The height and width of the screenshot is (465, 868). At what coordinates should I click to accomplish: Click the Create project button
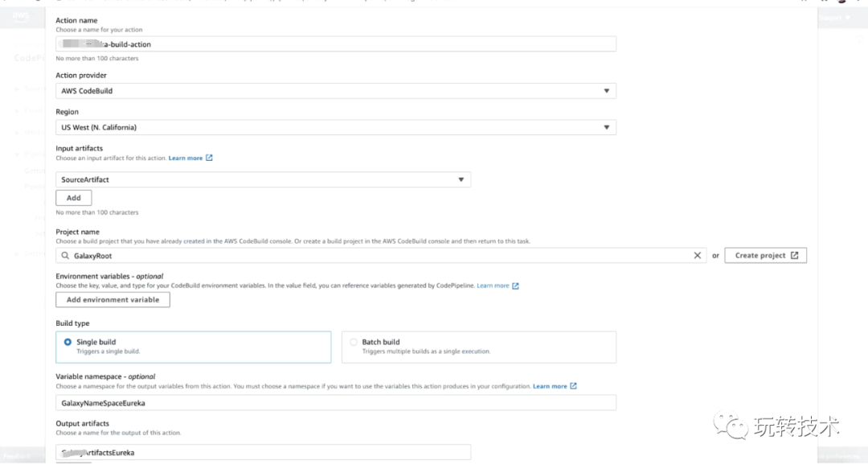(x=765, y=256)
